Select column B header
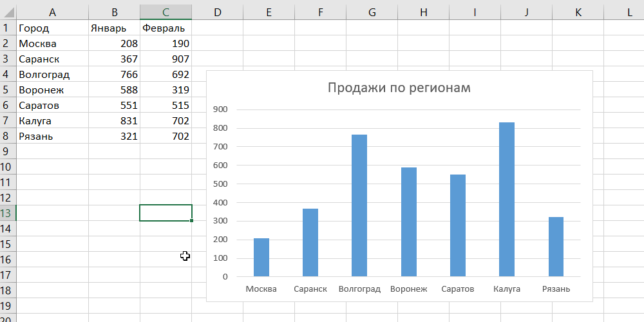Viewport: 644px width, 322px height. click(x=114, y=12)
